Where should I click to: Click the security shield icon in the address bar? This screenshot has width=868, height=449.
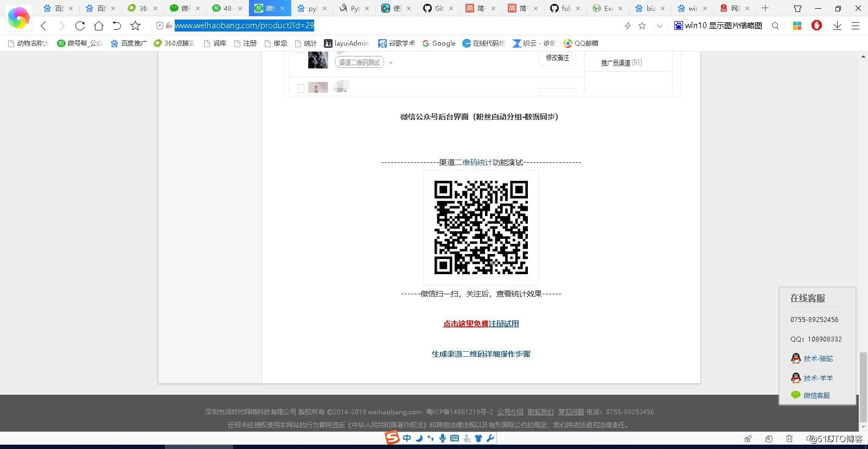159,26
